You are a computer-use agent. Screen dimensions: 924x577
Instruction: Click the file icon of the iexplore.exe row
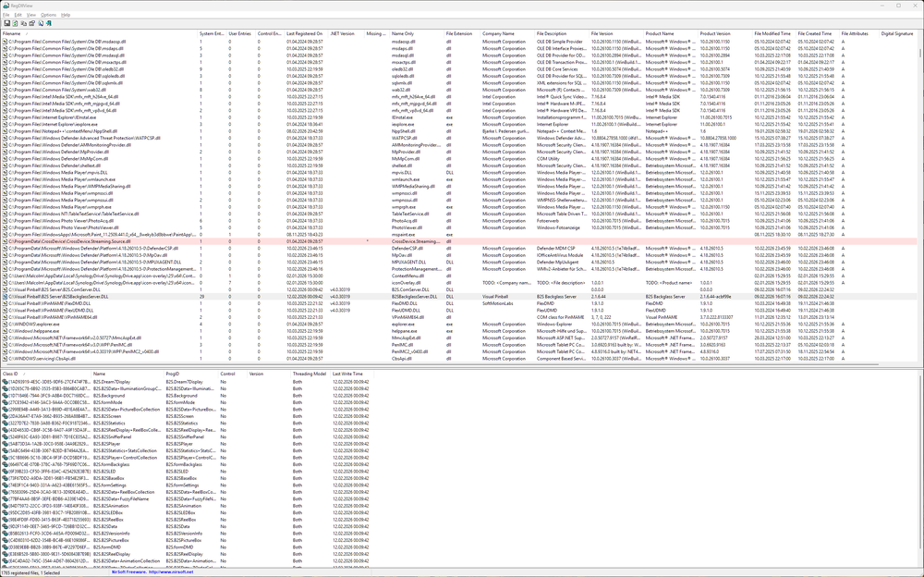click(x=5, y=124)
